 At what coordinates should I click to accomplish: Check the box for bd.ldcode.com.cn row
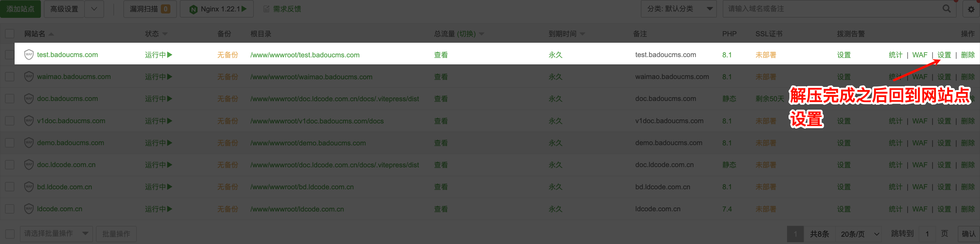tap(10, 187)
